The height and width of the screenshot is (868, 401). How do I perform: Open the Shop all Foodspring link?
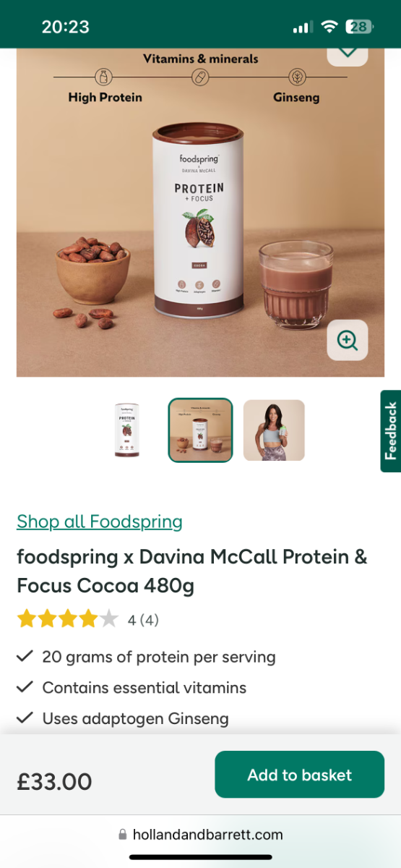(100, 521)
